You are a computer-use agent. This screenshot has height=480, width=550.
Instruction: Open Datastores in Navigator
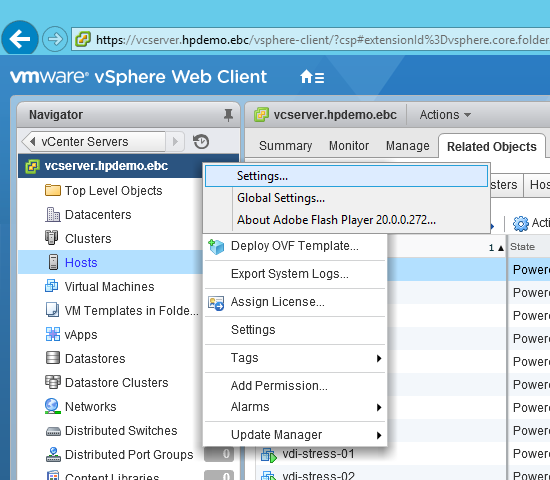coord(95,359)
